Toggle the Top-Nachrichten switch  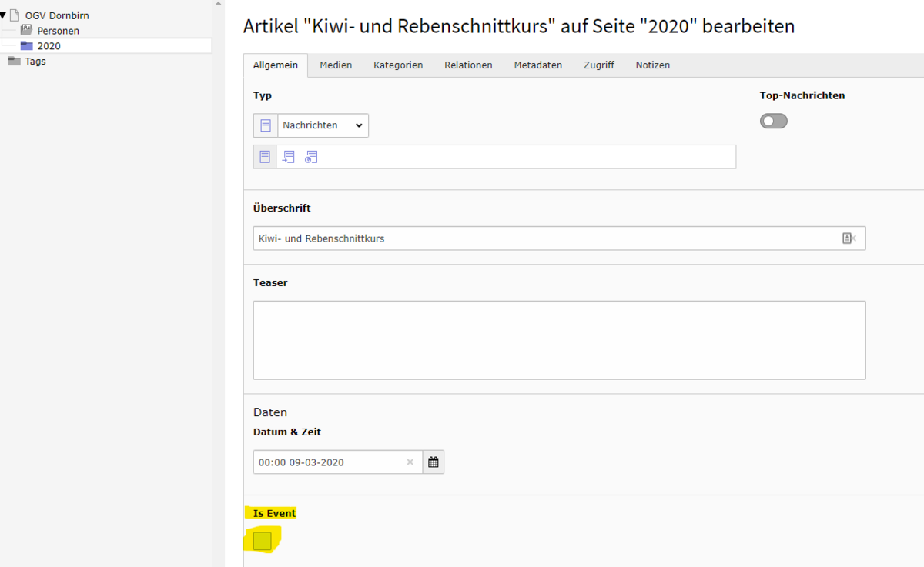pos(773,121)
